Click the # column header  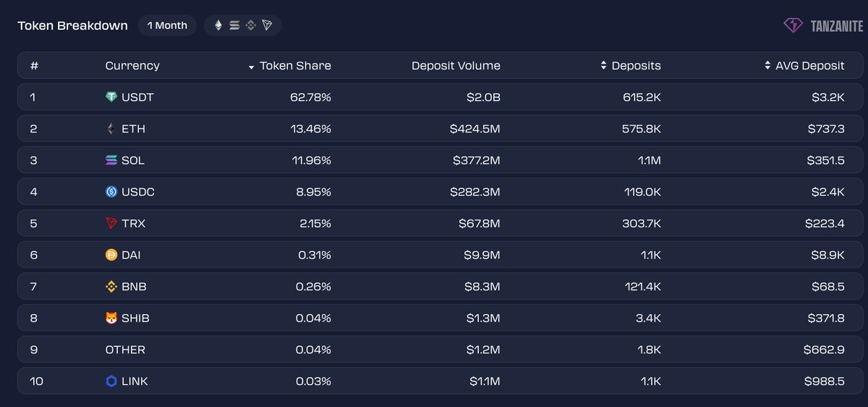[x=34, y=65]
